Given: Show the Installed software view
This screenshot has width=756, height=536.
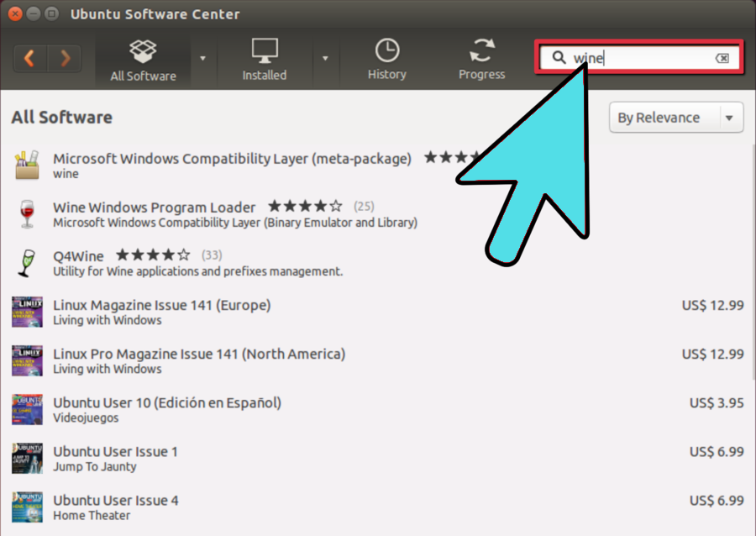Looking at the screenshot, I should 265,60.
